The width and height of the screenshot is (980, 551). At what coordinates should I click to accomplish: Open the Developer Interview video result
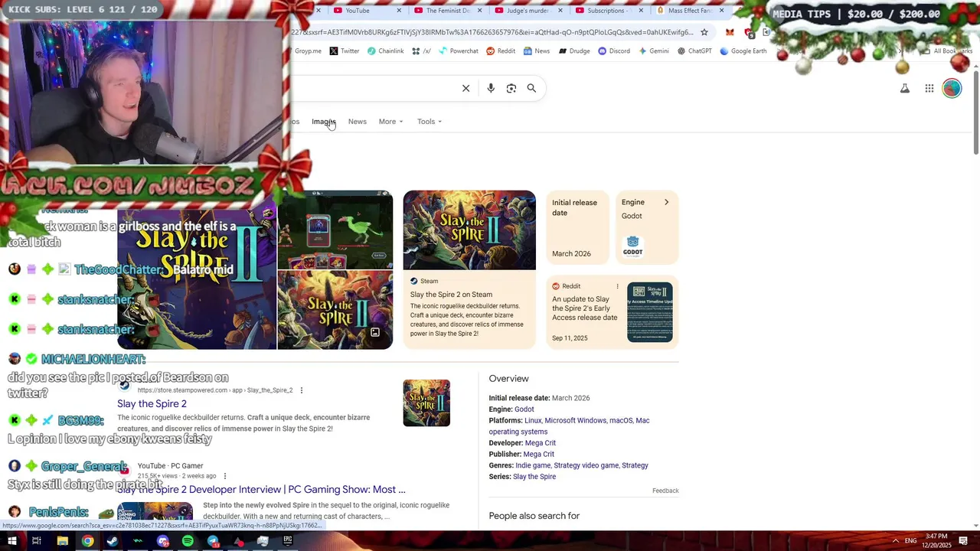(261, 490)
